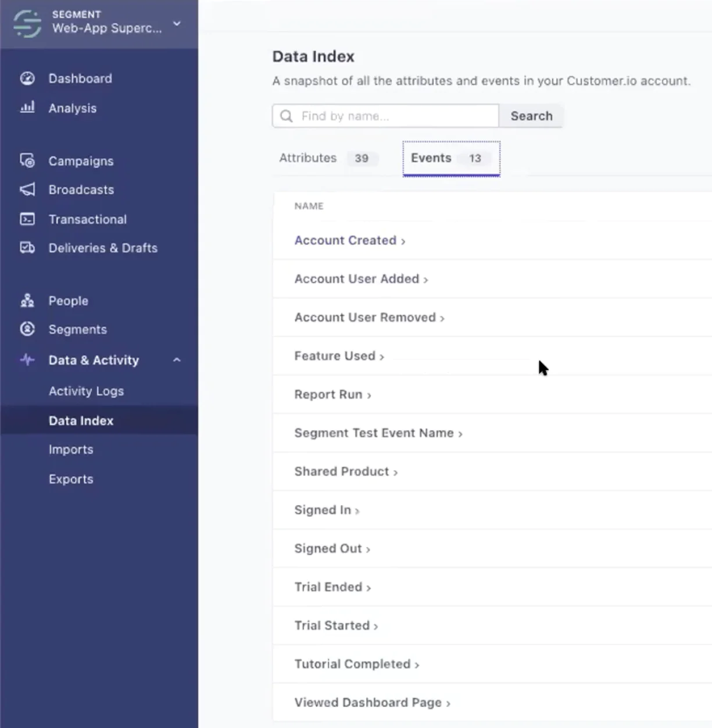The width and height of the screenshot is (712, 728).
Task: Click the Campaigns icon in sidebar
Action: pyautogui.click(x=27, y=160)
